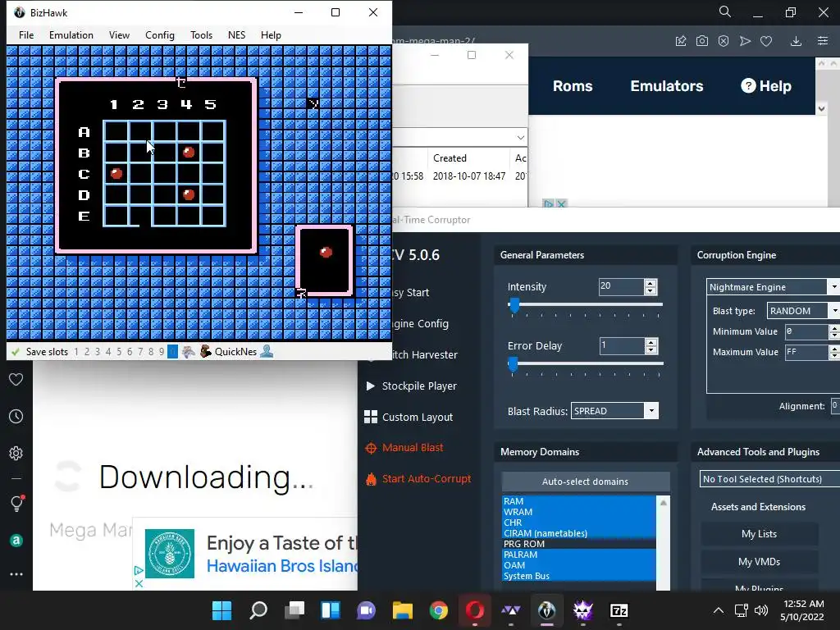Select System Bus in Memory Domains list
Screen dimensions: 840x630
click(x=578, y=576)
